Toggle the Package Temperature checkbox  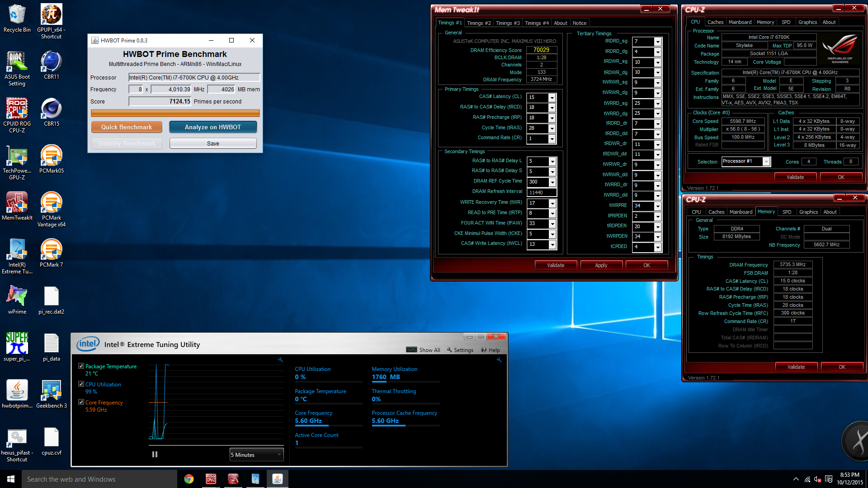tap(81, 366)
